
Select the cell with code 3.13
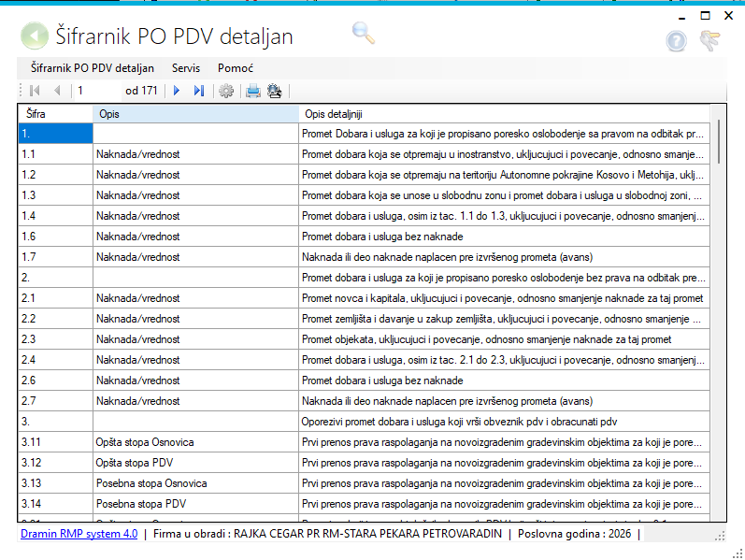click(55, 483)
